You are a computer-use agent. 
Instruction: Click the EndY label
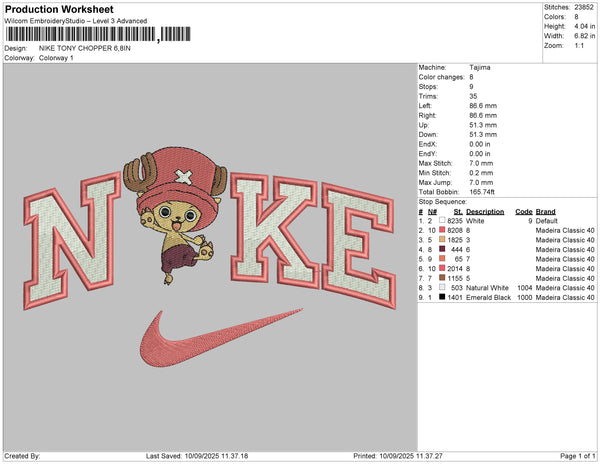tap(427, 154)
